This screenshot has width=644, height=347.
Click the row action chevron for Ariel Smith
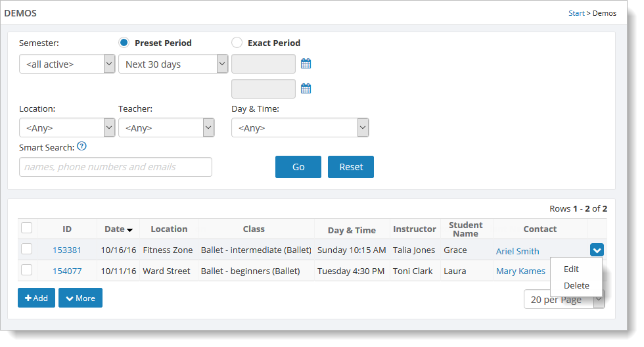point(597,250)
